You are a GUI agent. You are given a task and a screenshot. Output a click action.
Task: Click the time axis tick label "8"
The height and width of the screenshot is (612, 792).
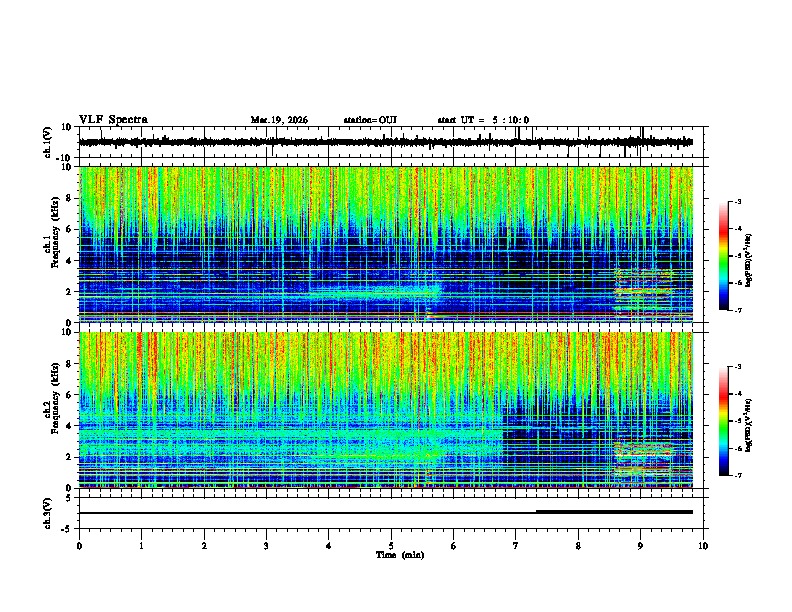578,545
